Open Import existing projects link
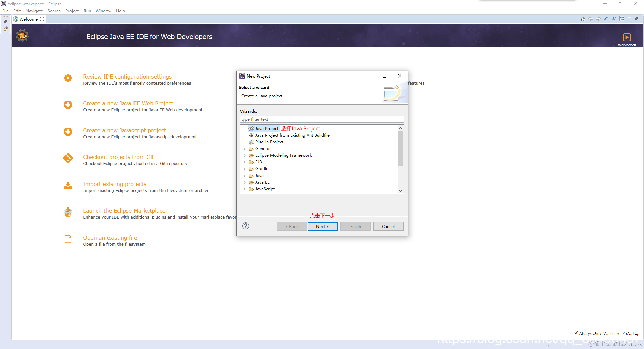The image size is (644, 349). (x=115, y=184)
